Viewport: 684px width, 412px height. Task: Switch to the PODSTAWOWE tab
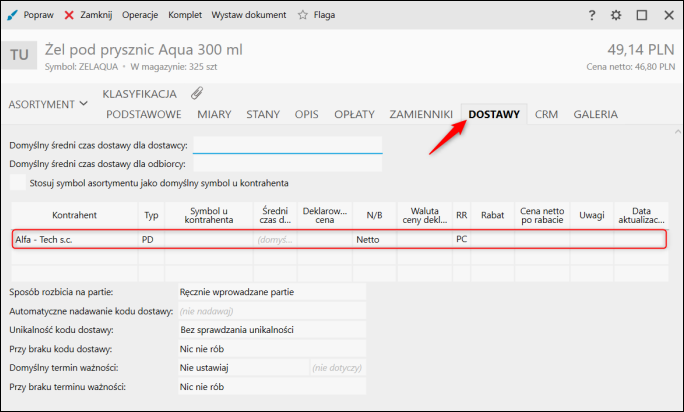(x=144, y=114)
